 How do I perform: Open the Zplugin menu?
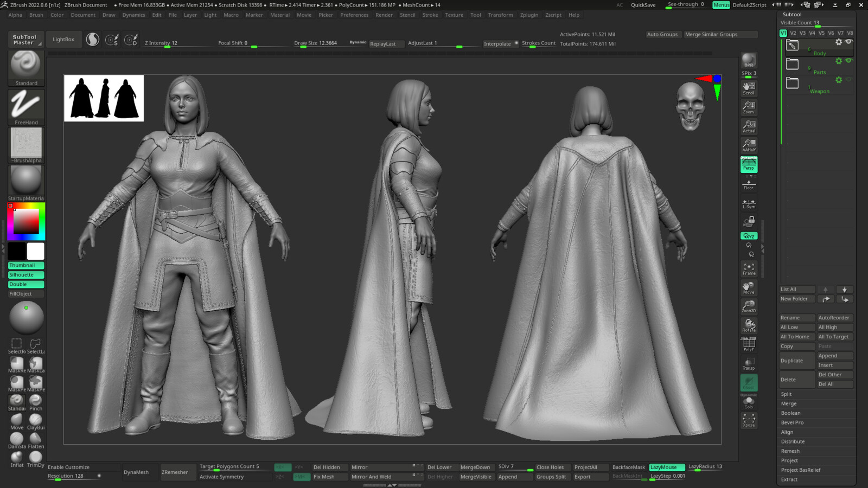point(529,15)
